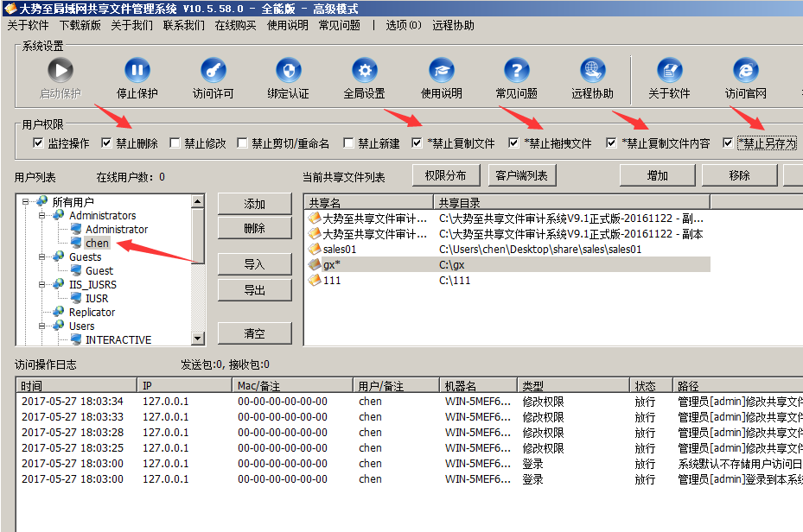Open 访问官网 browser icon
Screen dimensions: 803x532
tap(745, 71)
